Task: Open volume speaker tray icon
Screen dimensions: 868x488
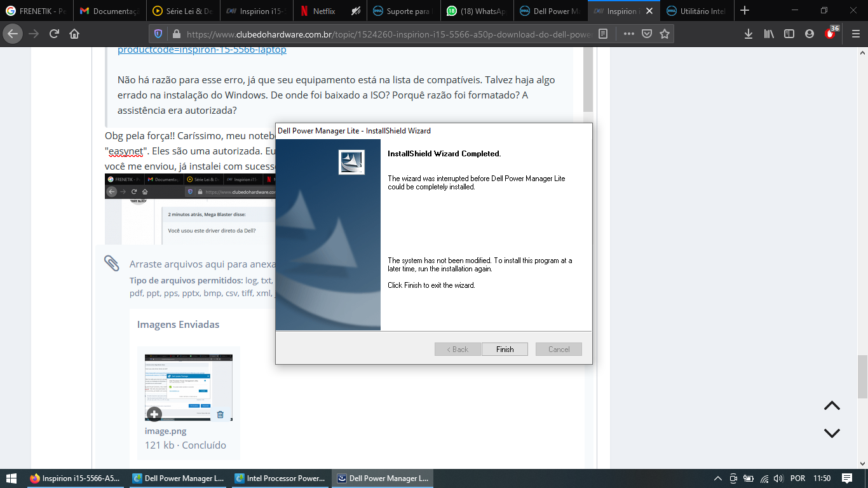Action: pos(780,478)
